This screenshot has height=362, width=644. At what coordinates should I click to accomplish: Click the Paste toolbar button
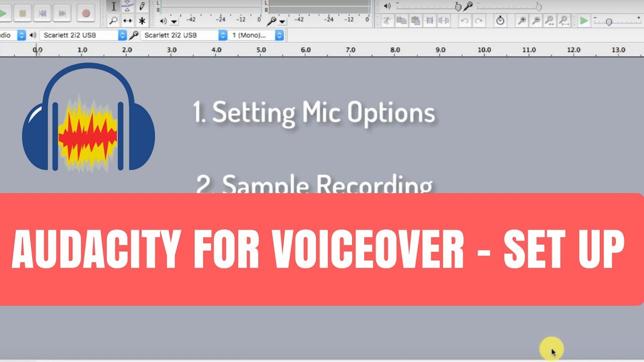pos(415,21)
